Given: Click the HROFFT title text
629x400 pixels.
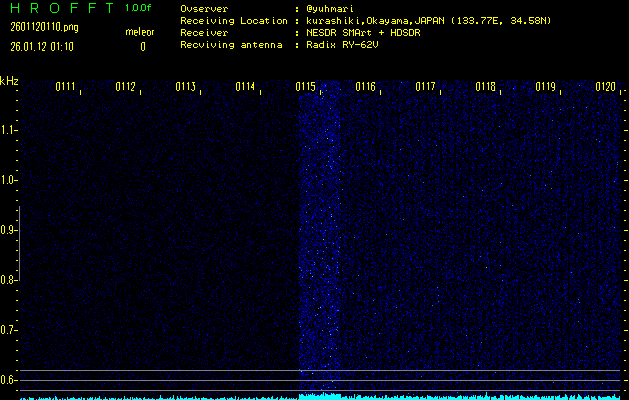Looking at the screenshot, I should coord(61,8).
